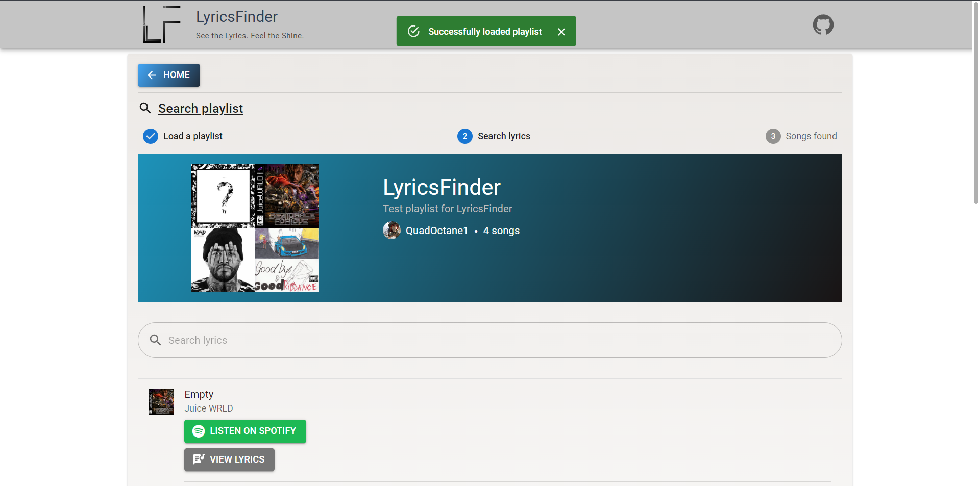Listen to Empty on Spotify
980x486 pixels.
(245, 431)
